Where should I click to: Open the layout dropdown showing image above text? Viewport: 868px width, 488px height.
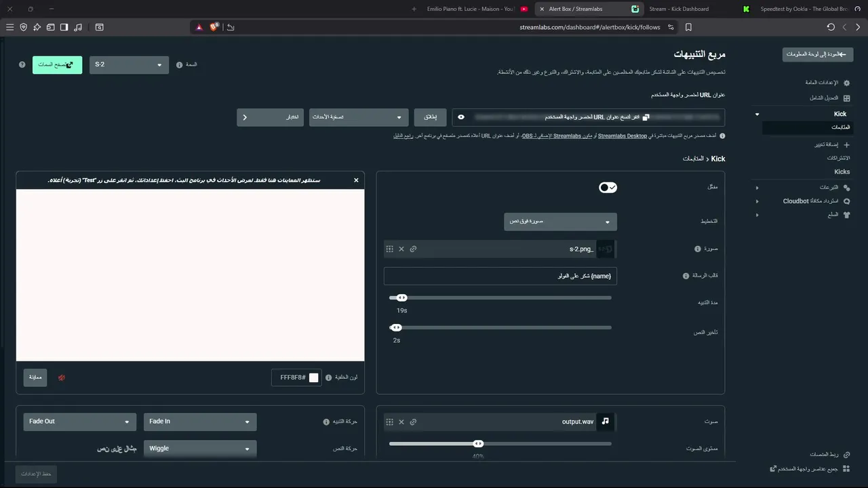560,222
